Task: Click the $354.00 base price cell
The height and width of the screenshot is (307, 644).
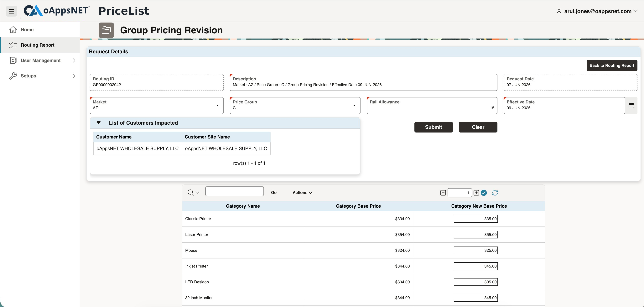Action: 359,235
